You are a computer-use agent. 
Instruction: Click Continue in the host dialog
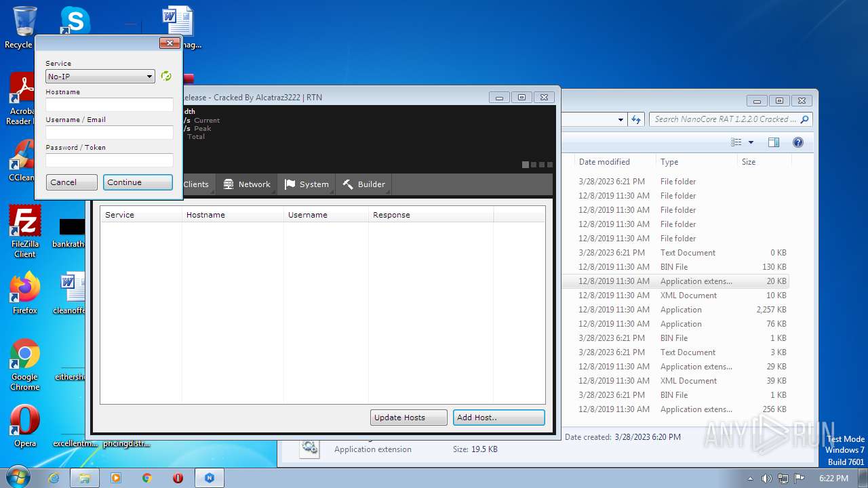(x=138, y=182)
